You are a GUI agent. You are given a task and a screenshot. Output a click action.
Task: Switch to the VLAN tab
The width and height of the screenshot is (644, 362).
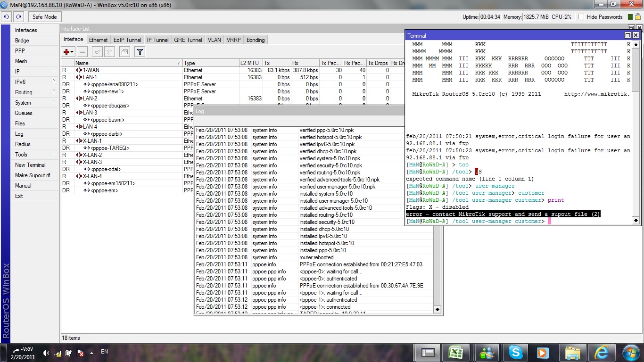point(214,40)
